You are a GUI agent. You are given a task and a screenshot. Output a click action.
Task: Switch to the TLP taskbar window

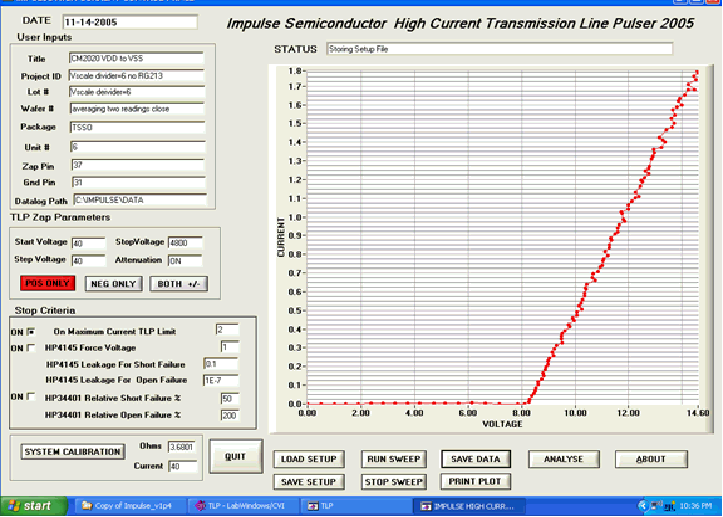coord(333,506)
